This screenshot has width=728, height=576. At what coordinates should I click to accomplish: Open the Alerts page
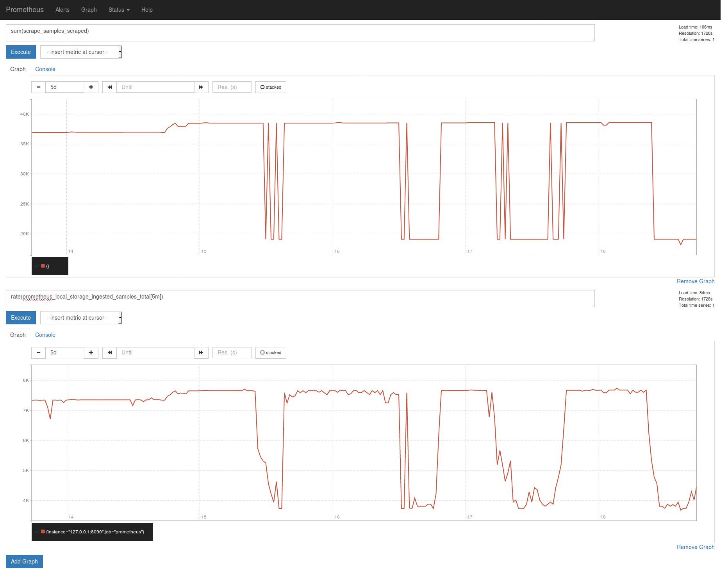pyautogui.click(x=62, y=10)
